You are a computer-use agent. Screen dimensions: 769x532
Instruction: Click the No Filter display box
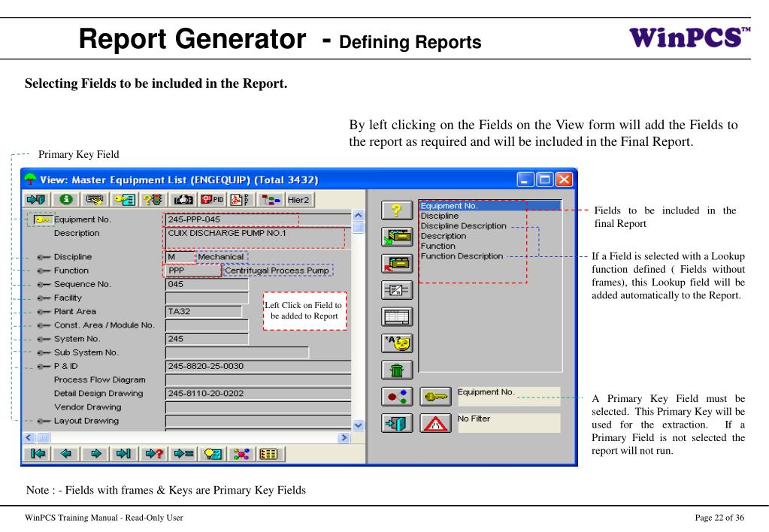[x=509, y=422]
